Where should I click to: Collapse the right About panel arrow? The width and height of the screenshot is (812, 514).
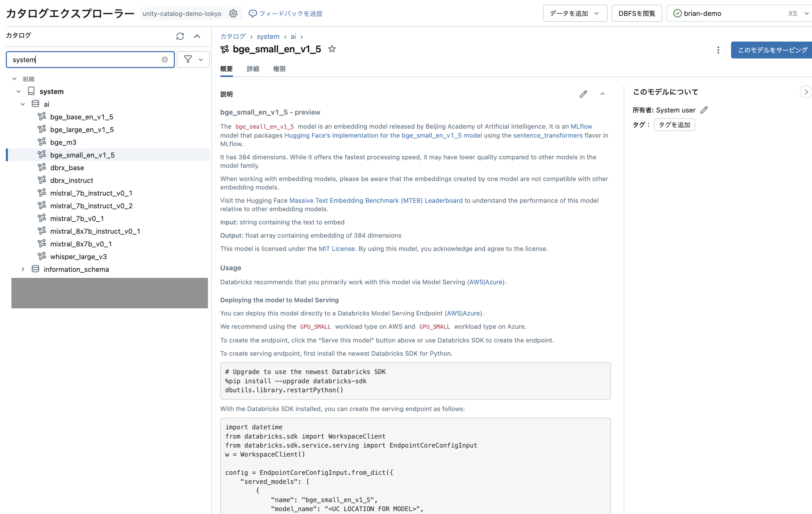806,92
